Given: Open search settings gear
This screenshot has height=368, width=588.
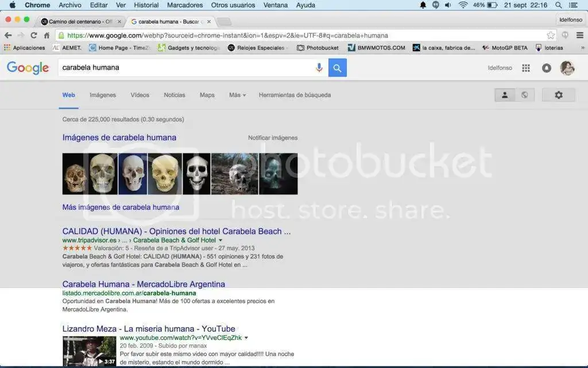Looking at the screenshot, I should coord(558,95).
